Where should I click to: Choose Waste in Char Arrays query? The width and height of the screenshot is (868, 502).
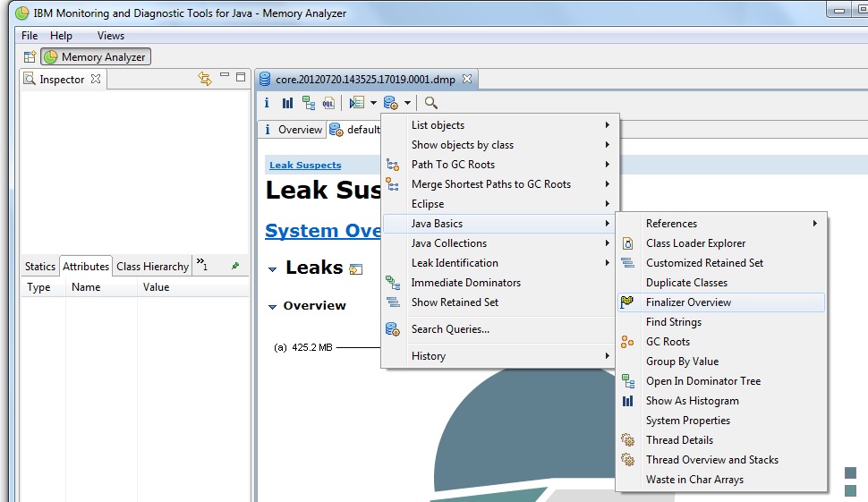721,480
